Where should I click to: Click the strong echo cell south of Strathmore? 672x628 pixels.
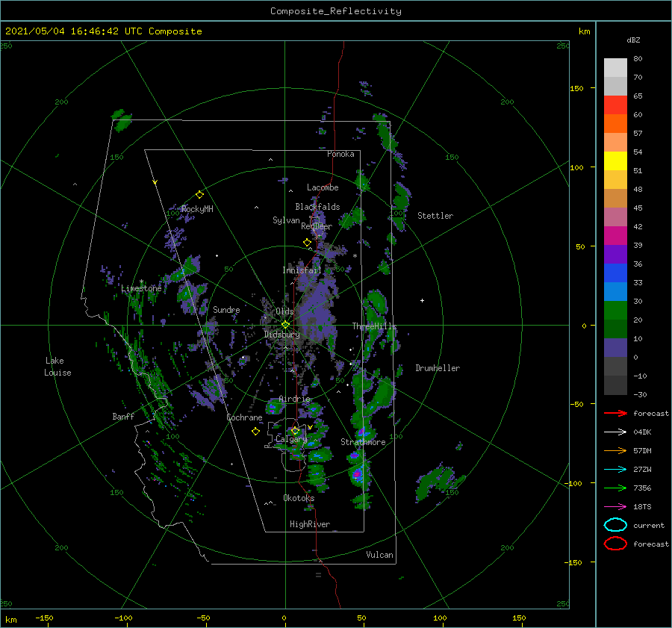357,474
